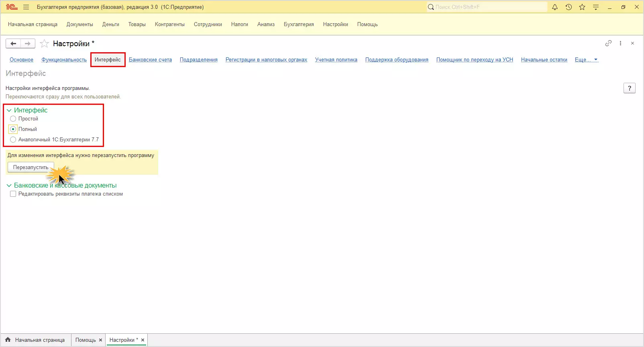The width and height of the screenshot is (644, 347).
Task: Open the Деньги menu
Action: coord(111,24)
